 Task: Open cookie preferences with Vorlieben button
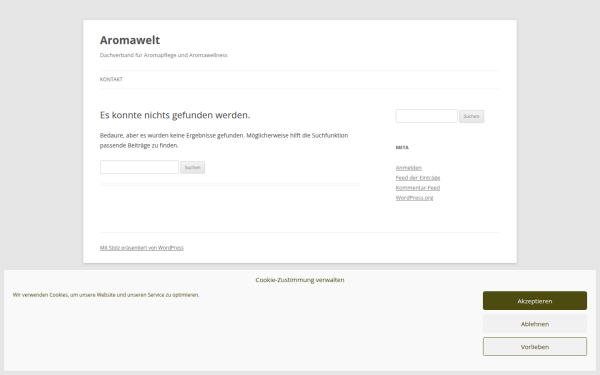tap(535, 347)
